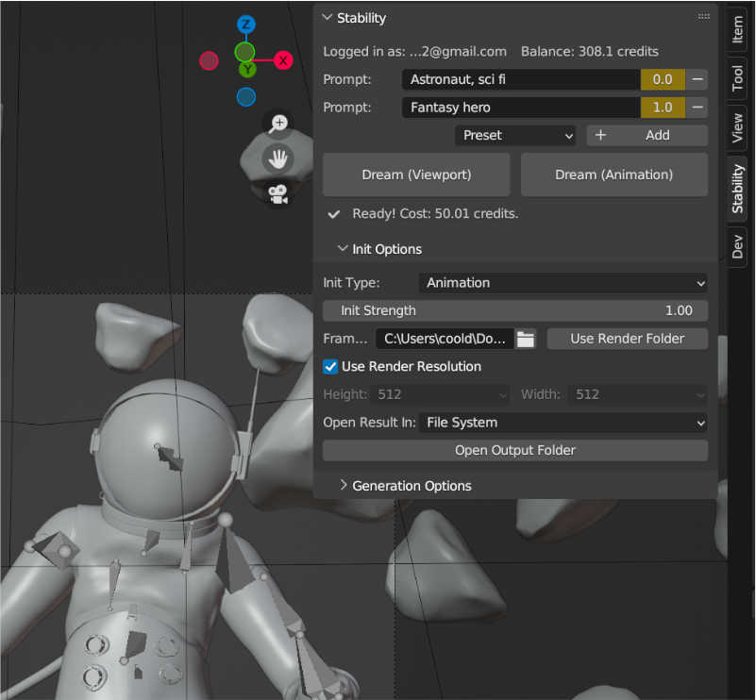Remove the 'Fantasy hero' prompt
Screen dimensions: 756x700
697,108
